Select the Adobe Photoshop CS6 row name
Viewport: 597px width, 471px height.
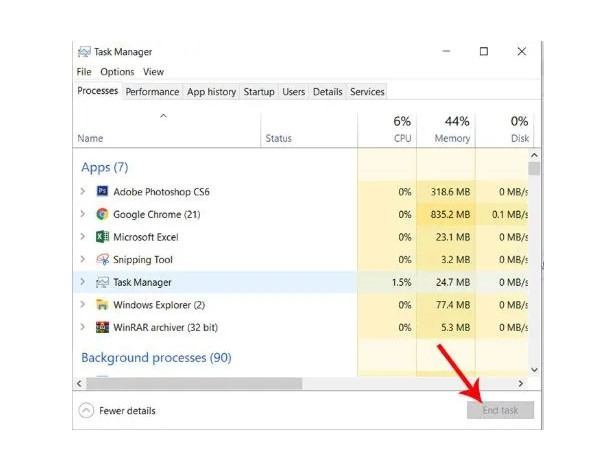coord(161,192)
